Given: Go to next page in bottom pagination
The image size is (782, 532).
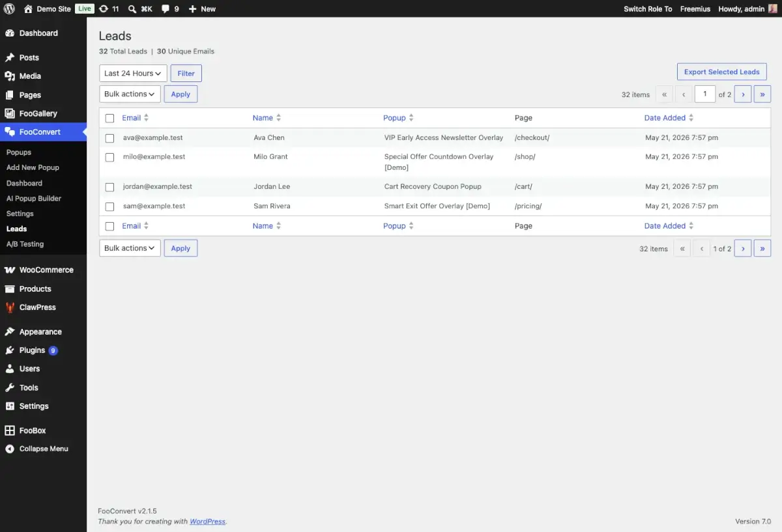Looking at the screenshot, I should click(x=743, y=248).
